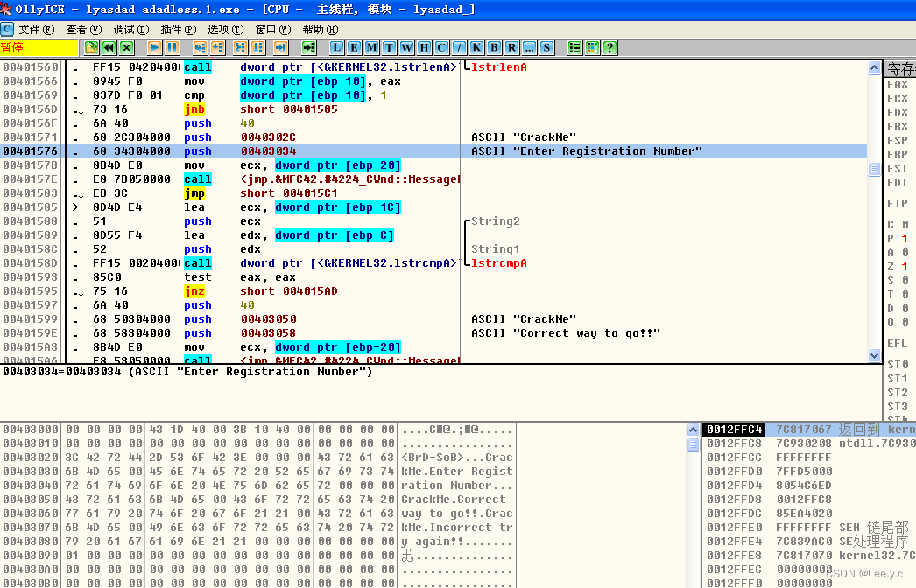Open Help via question mark icon

[x=609, y=48]
